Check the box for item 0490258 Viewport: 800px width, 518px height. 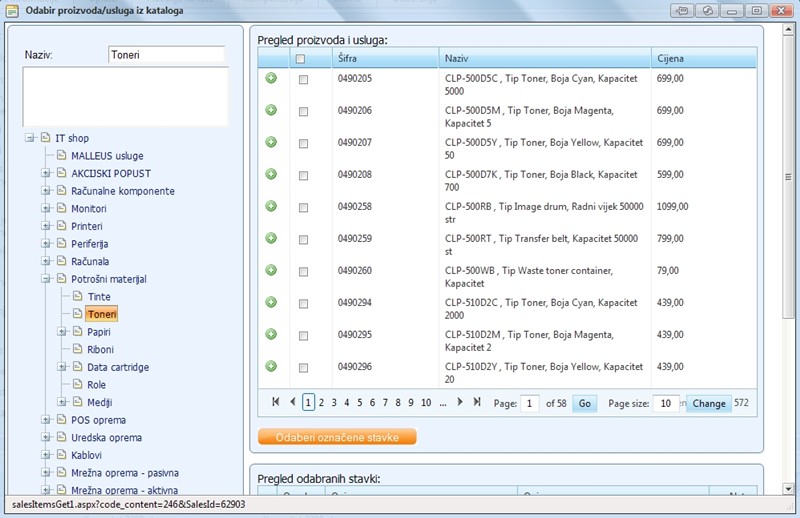304,208
